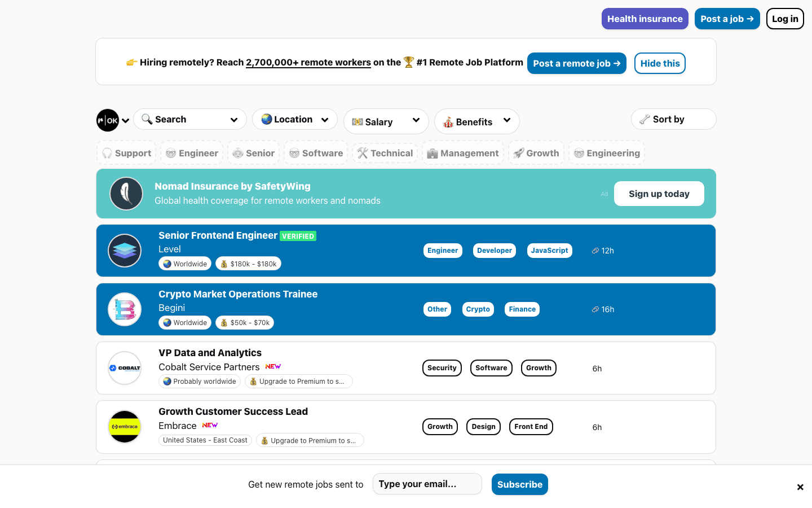The width and height of the screenshot is (812, 508).
Task: Expand the Location dropdown
Action: (x=294, y=120)
